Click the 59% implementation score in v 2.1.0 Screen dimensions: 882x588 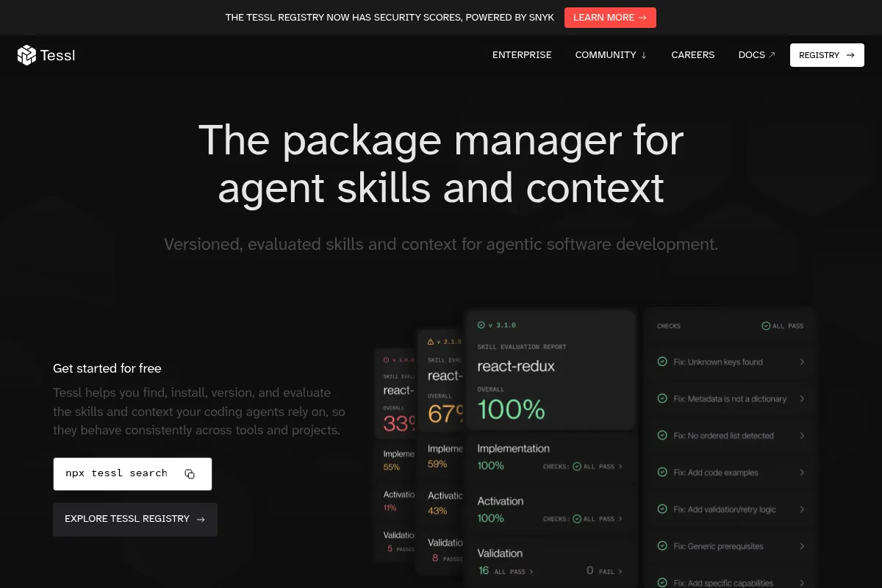(437, 464)
